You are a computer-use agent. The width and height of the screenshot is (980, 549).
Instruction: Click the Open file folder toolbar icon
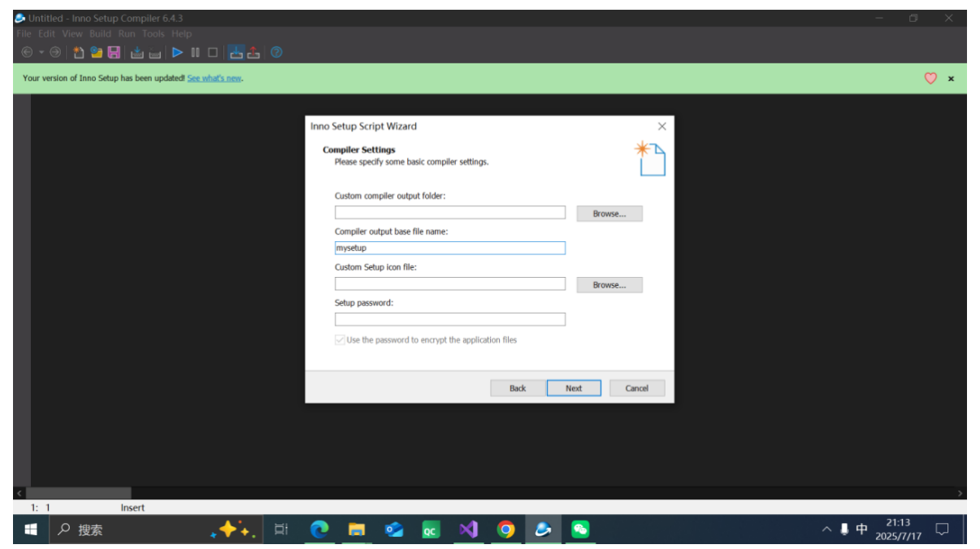97,52
